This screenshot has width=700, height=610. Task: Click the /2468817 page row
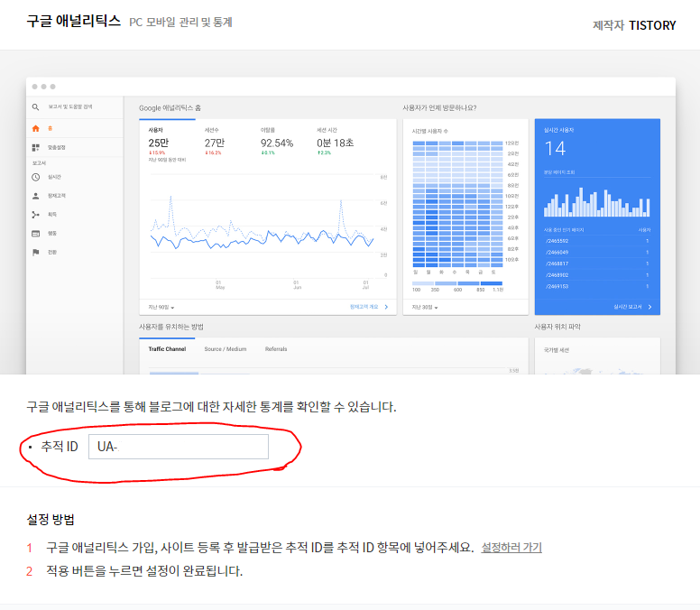pos(597,263)
